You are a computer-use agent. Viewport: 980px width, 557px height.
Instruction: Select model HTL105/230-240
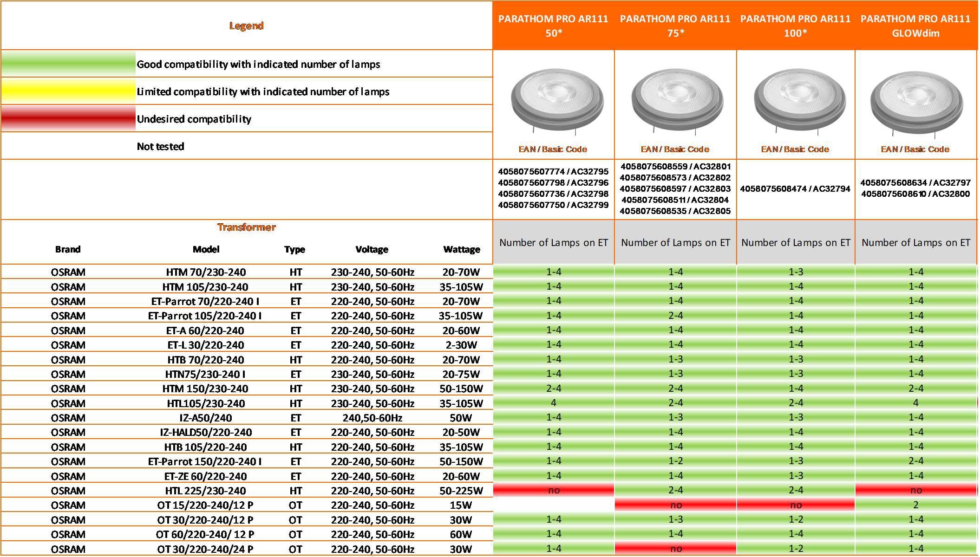pos(206,403)
